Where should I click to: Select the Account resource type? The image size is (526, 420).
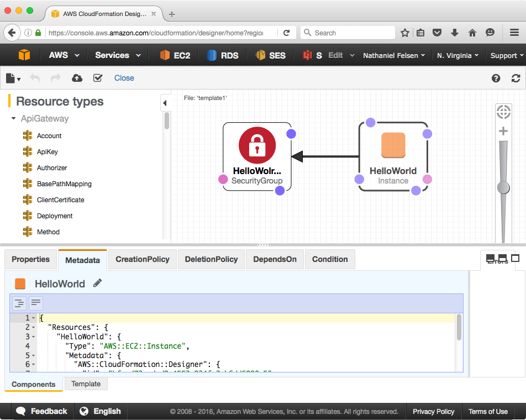pyautogui.click(x=49, y=135)
